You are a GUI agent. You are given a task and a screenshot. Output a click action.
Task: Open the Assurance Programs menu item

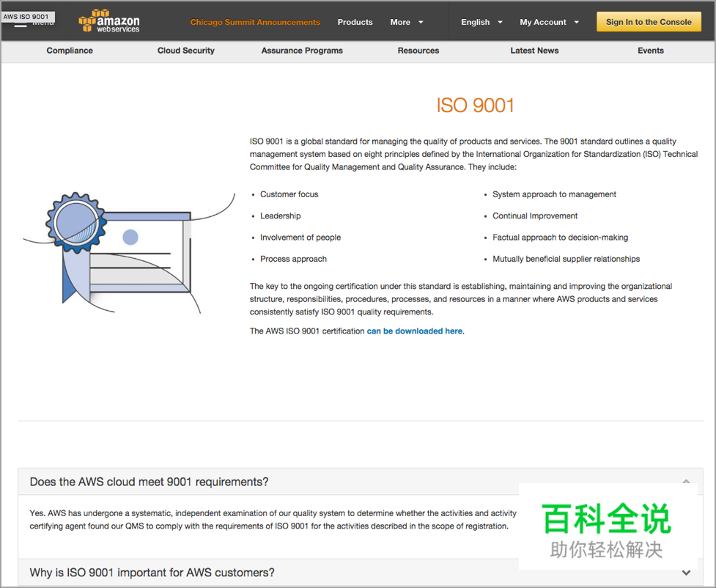click(x=302, y=51)
